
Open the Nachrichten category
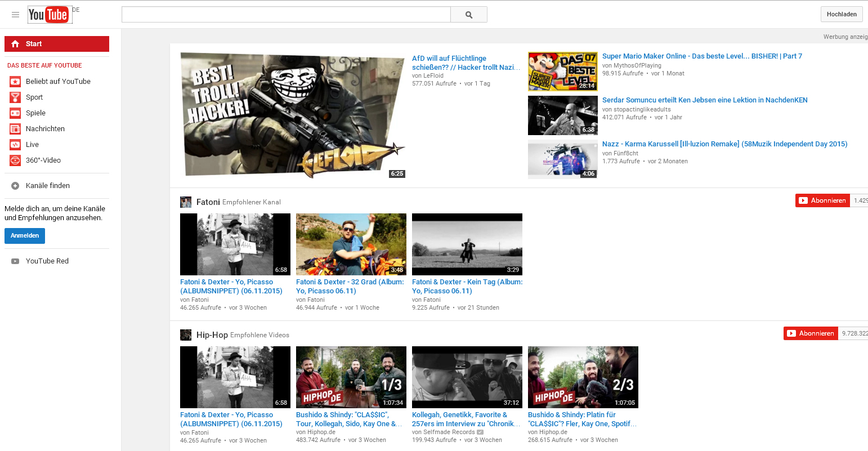point(45,129)
